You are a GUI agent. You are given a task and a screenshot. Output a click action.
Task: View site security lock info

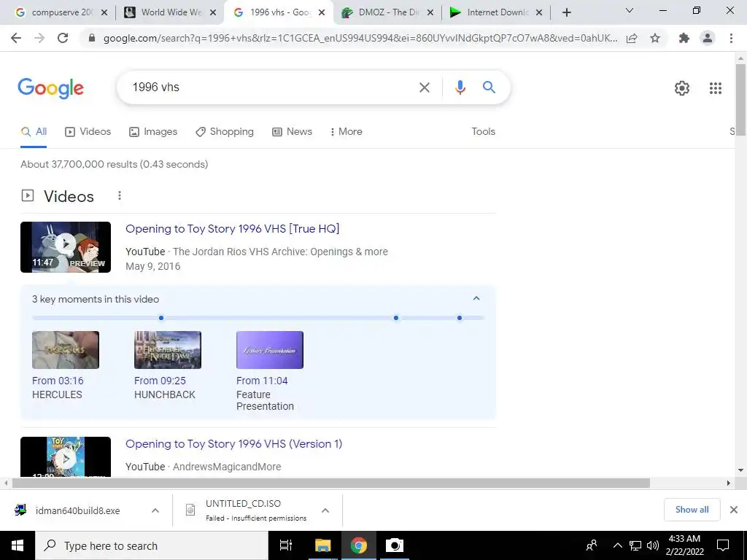click(92, 38)
